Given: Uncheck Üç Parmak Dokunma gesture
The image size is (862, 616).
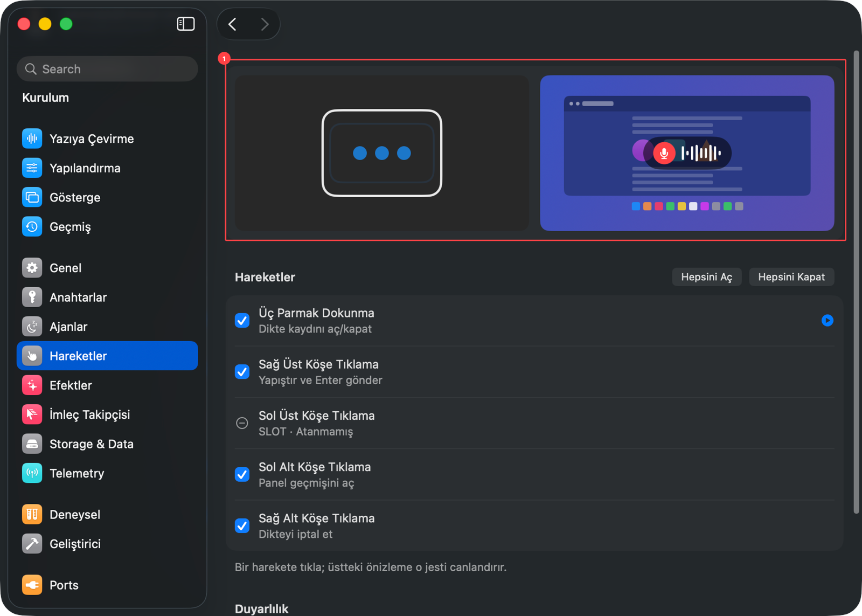Looking at the screenshot, I should 242,321.
